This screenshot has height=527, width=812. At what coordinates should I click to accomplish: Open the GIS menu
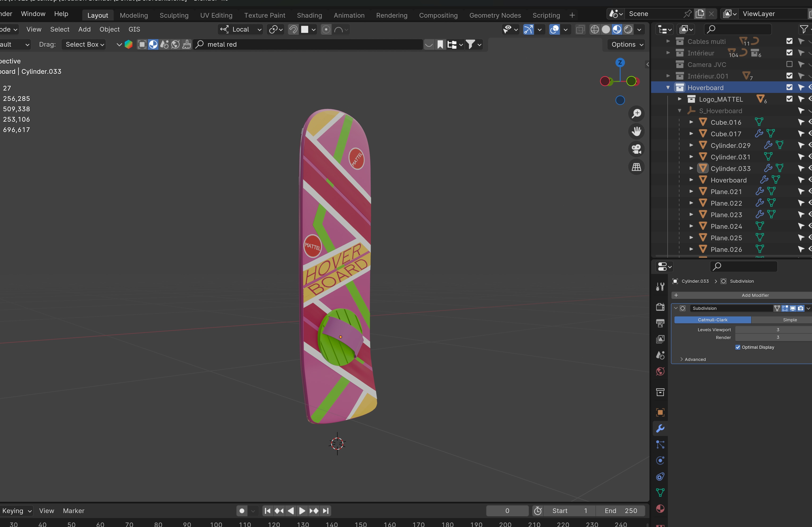pyautogui.click(x=134, y=29)
